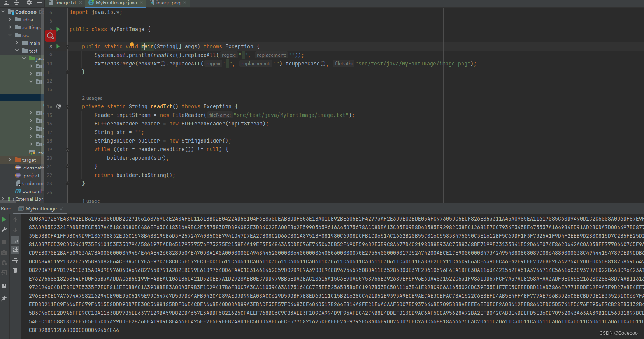Click the image.png file path string
Screen dimensions: 644x339
[x=412, y=64]
